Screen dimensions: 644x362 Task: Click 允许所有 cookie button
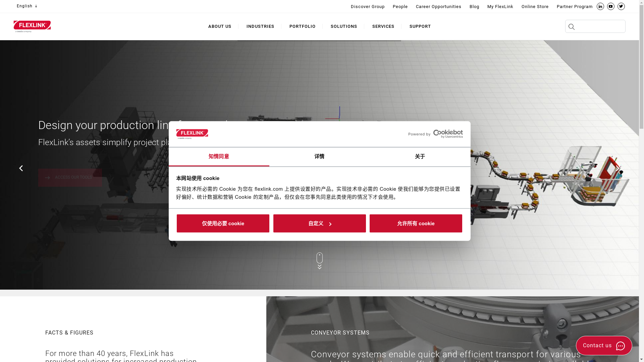416,223
